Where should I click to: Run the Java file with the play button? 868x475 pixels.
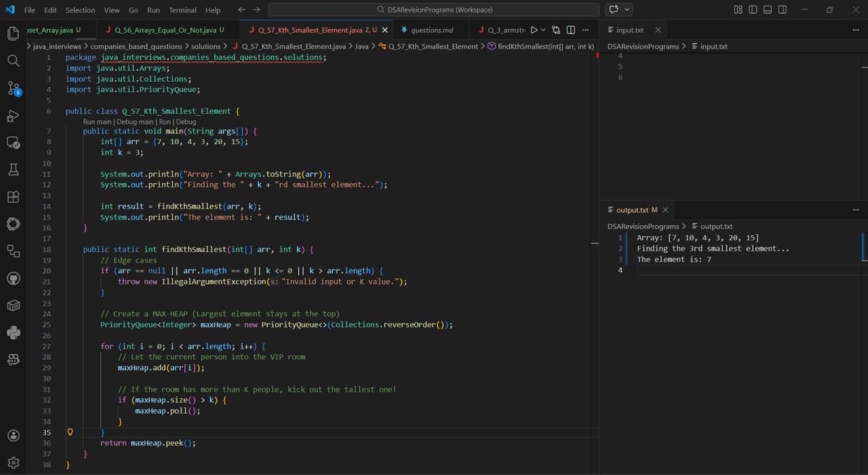coord(534,30)
